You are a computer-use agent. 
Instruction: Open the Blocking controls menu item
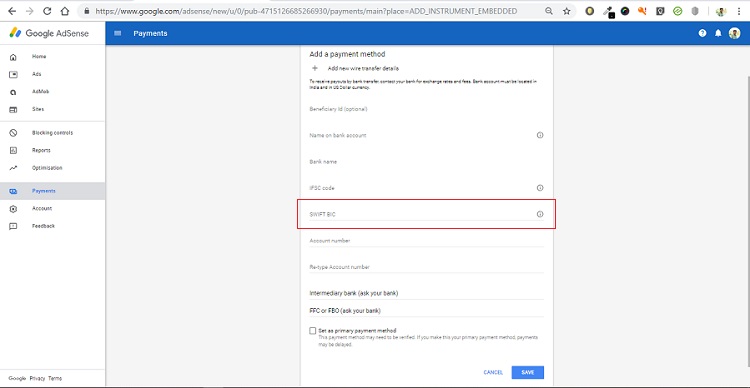[x=53, y=133]
